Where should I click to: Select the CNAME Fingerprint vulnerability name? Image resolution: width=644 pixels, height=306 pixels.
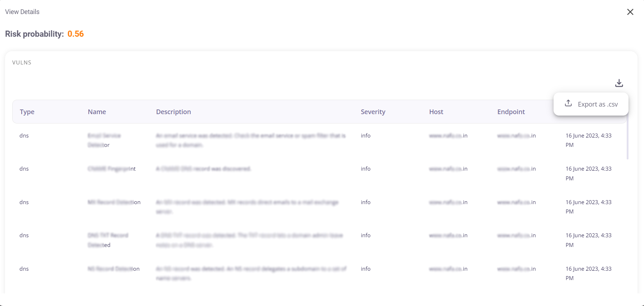112,169
